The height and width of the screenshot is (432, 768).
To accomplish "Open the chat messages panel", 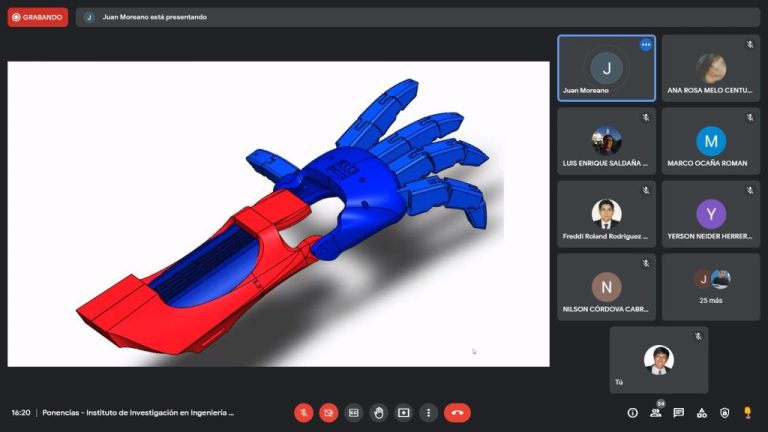I will pyautogui.click(x=679, y=412).
